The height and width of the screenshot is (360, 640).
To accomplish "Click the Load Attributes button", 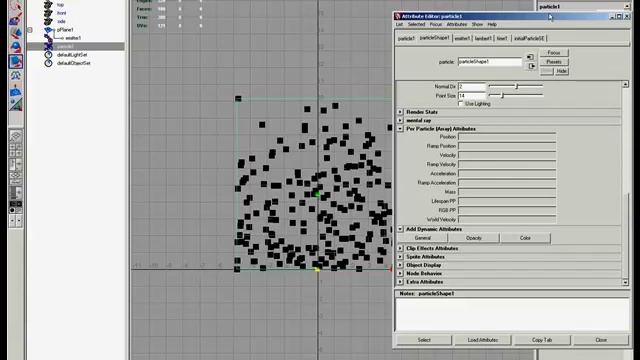I will (482, 340).
